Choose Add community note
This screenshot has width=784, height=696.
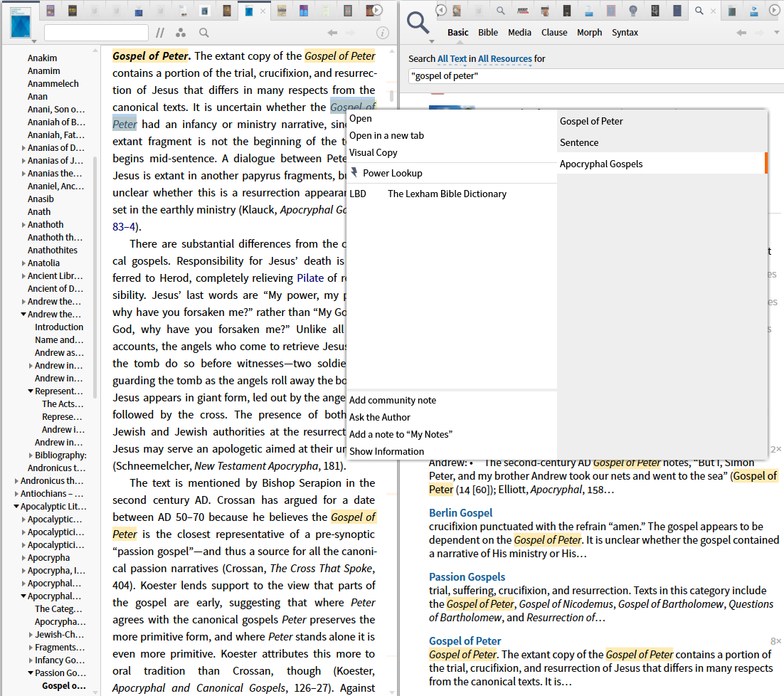point(393,401)
